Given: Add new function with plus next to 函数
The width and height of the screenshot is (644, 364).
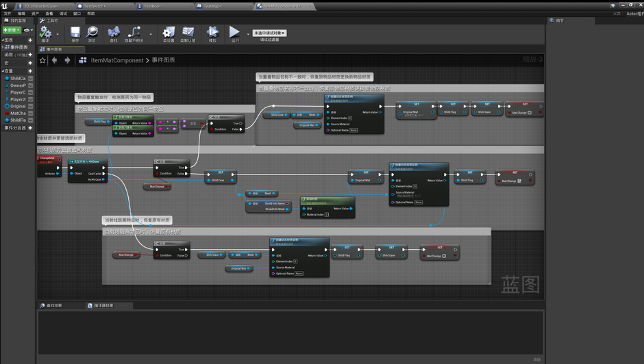Looking at the screenshot, I should click(30, 55).
